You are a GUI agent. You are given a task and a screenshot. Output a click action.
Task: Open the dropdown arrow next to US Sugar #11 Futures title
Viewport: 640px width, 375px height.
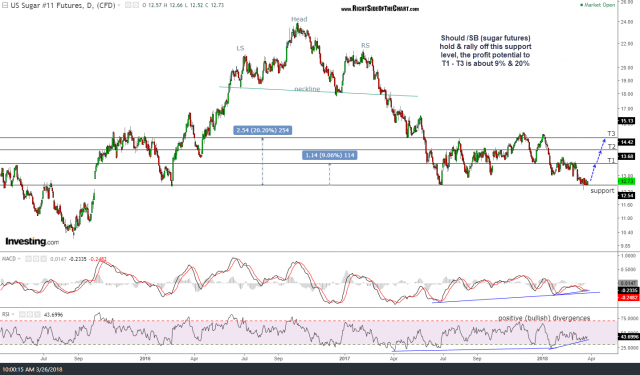(x=119, y=5)
